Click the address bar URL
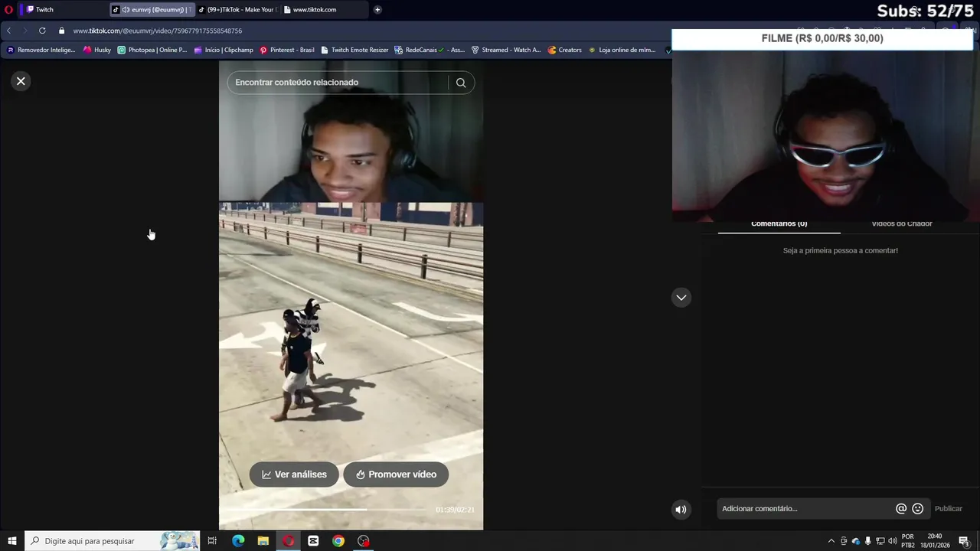 (158, 31)
